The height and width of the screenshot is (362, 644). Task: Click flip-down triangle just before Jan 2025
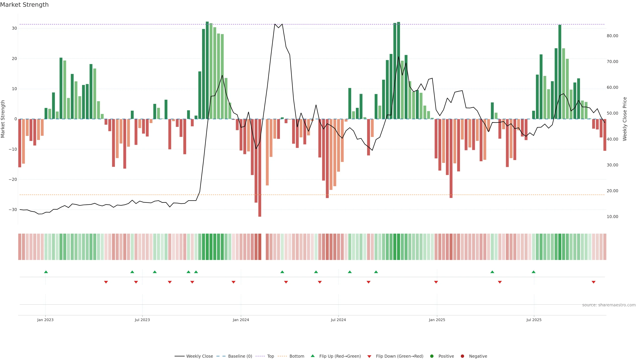(x=436, y=282)
